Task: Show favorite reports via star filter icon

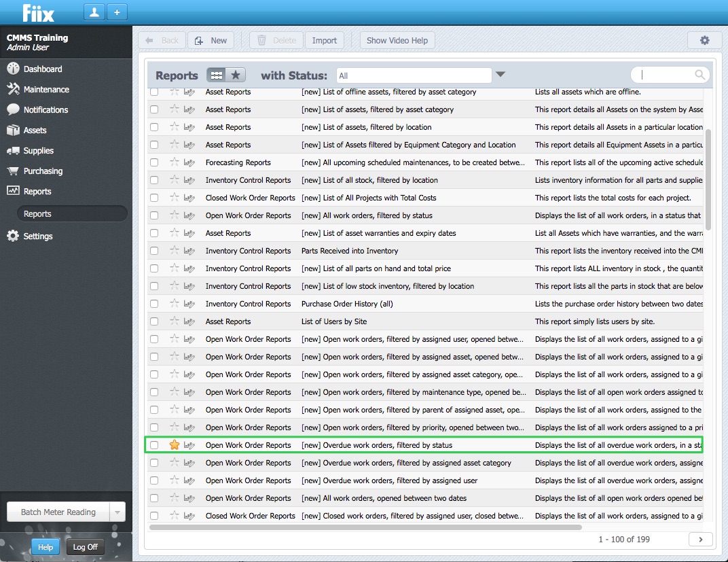Action: click(236, 75)
